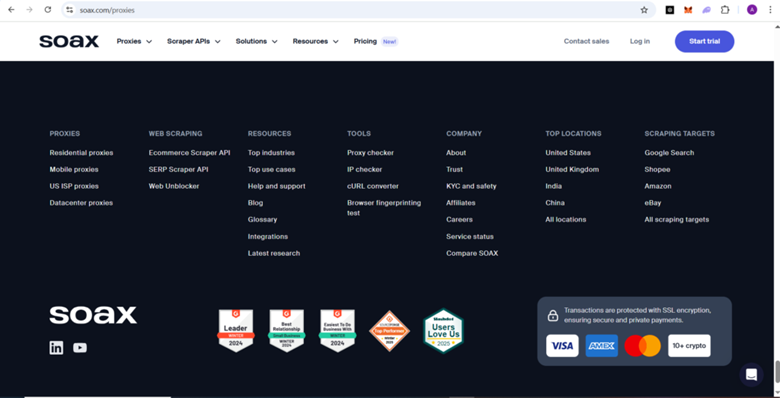The height and width of the screenshot is (398, 780).
Task: Open Latest research link
Action: (274, 253)
